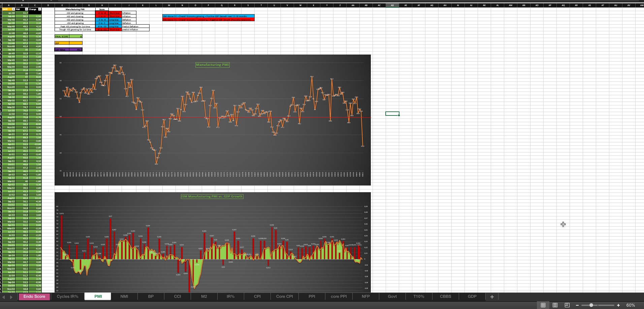This screenshot has width=644, height=309.
Task: Select the PMI vs GDP Growth chart
Action: 213,242
